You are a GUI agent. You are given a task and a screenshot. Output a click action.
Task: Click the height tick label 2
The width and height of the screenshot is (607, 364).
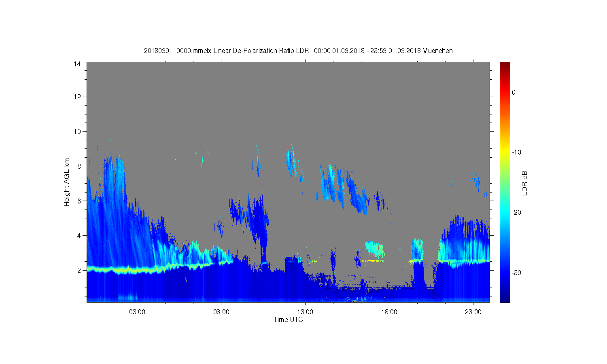pyautogui.click(x=79, y=270)
